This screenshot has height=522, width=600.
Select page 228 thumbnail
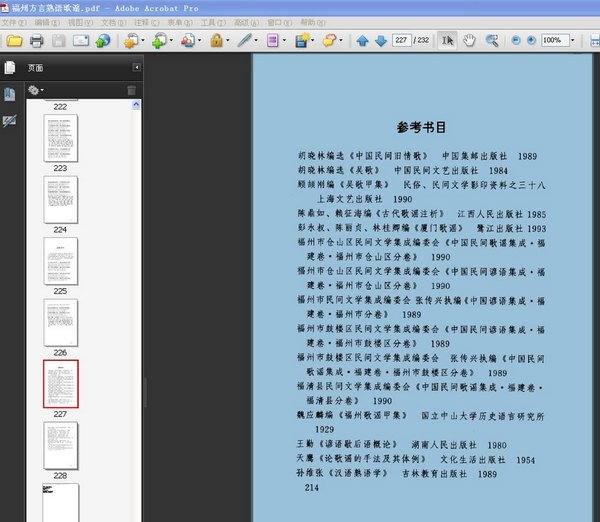(60, 445)
